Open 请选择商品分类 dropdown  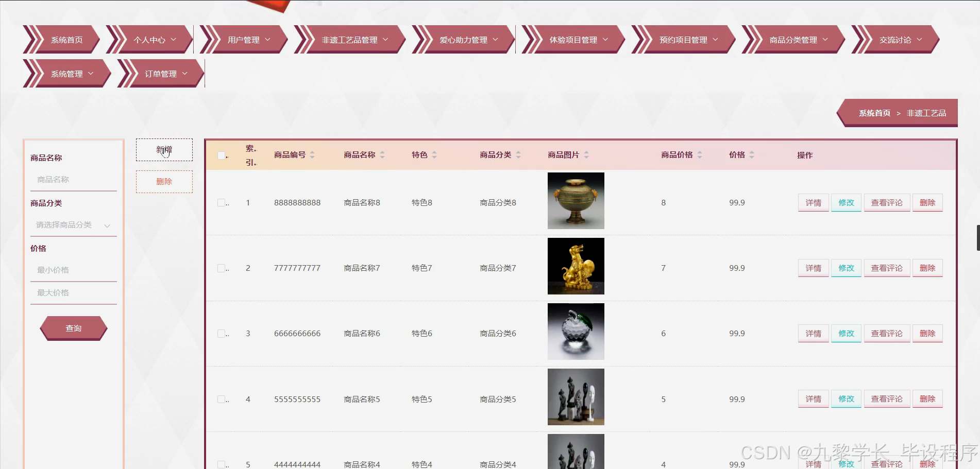pos(73,225)
